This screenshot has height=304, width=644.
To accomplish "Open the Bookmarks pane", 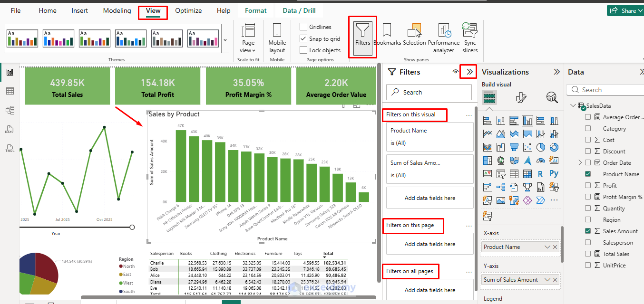I will 387,35.
